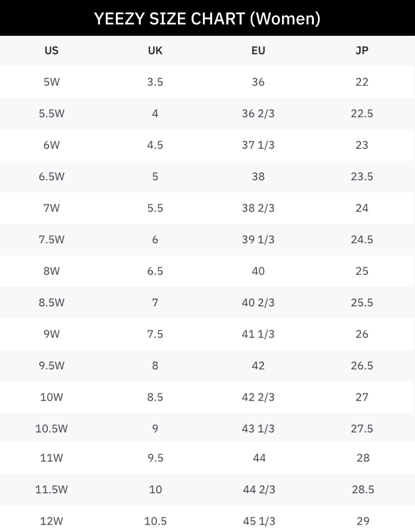Click the EU column header
The width and height of the screenshot is (415, 532).
click(258, 51)
